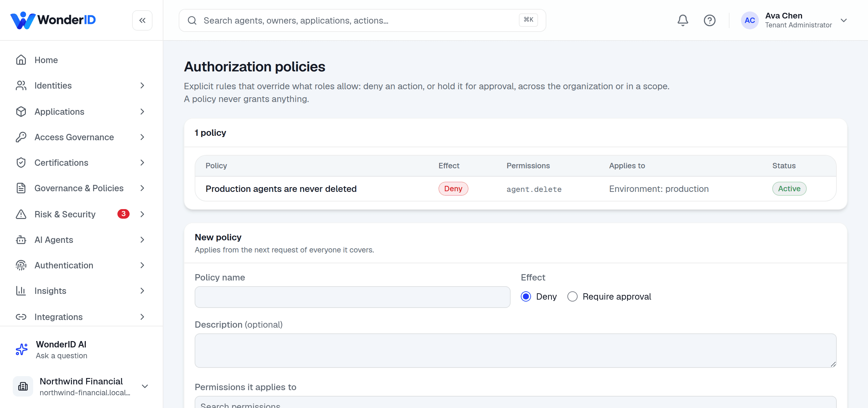The image size is (868, 408).
Task: Expand the Access Governance chevron
Action: tap(142, 137)
